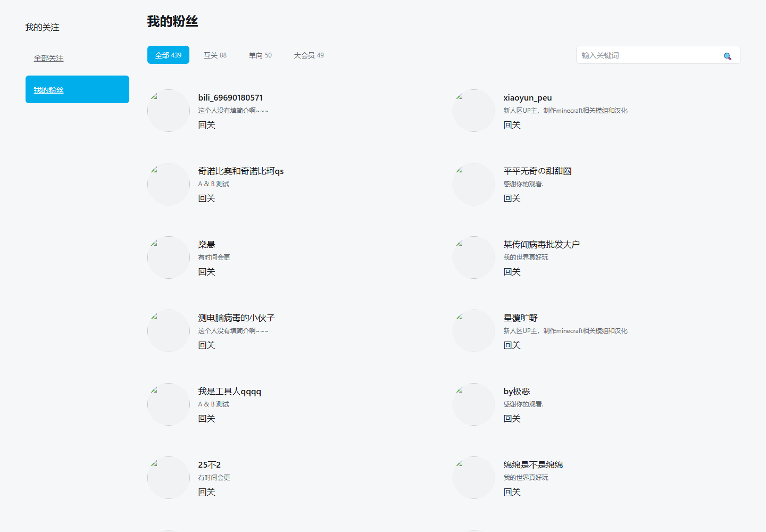Click the 我的关注 sidebar heading

(x=42, y=27)
